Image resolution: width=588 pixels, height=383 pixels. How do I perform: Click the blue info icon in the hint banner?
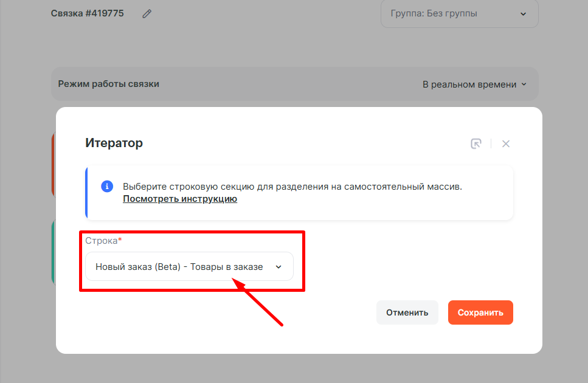point(106,187)
